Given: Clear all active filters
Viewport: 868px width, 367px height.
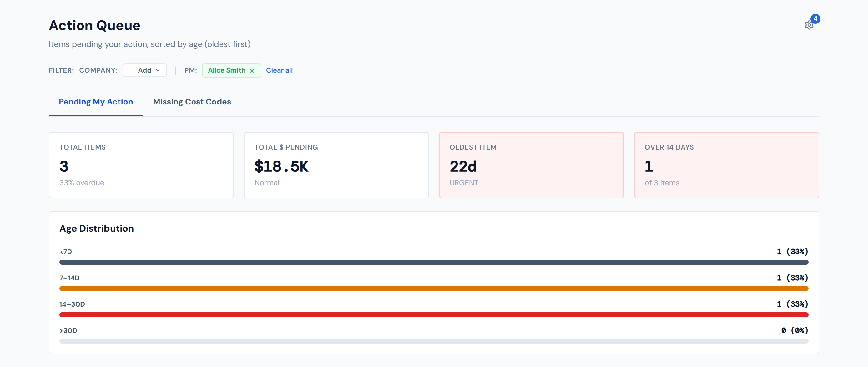Looking at the screenshot, I should [279, 70].
